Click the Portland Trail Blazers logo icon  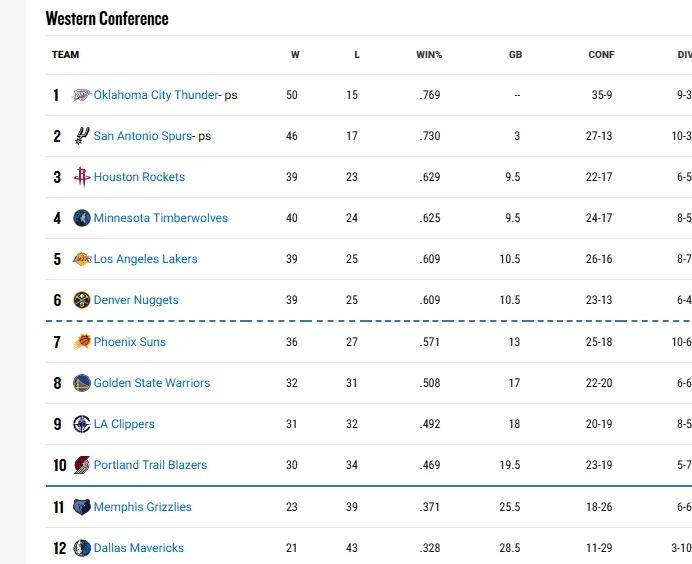pyautogui.click(x=82, y=465)
